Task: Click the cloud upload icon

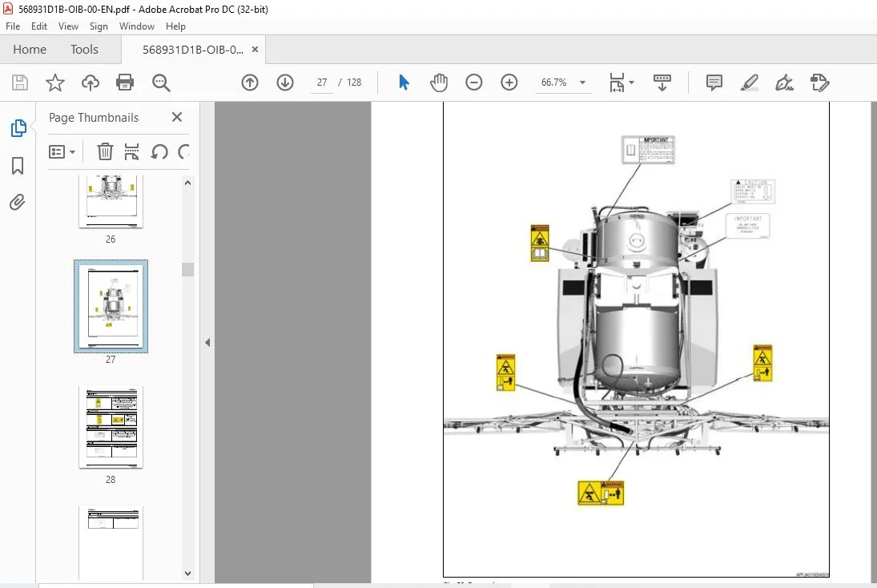Action: tap(90, 83)
